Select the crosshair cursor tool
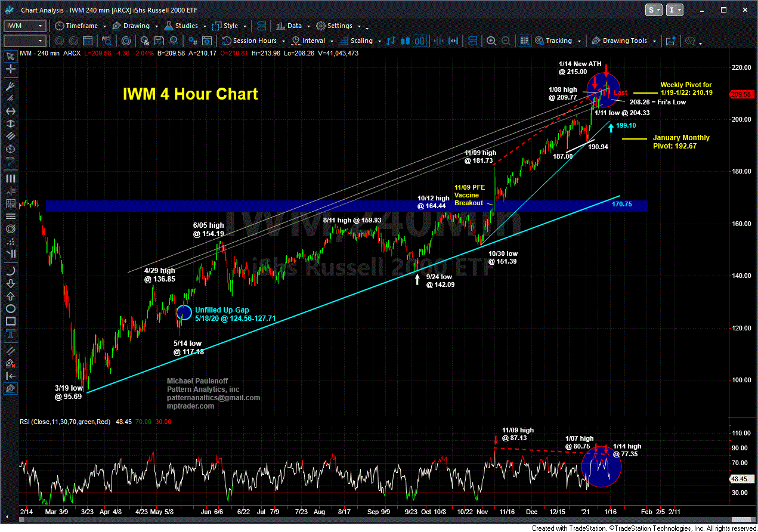 tap(11, 70)
